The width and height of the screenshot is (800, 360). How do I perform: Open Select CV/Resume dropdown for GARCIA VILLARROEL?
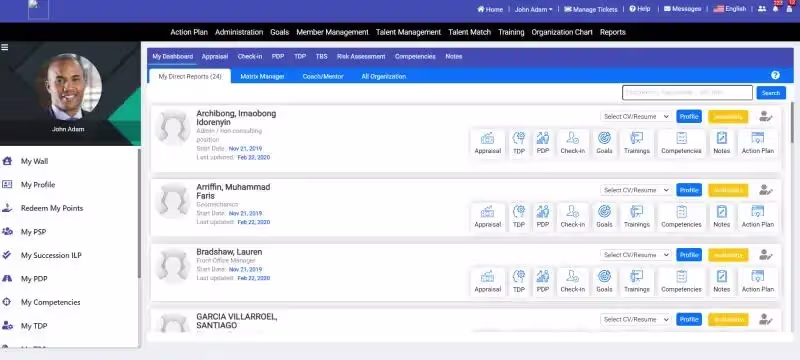point(636,319)
